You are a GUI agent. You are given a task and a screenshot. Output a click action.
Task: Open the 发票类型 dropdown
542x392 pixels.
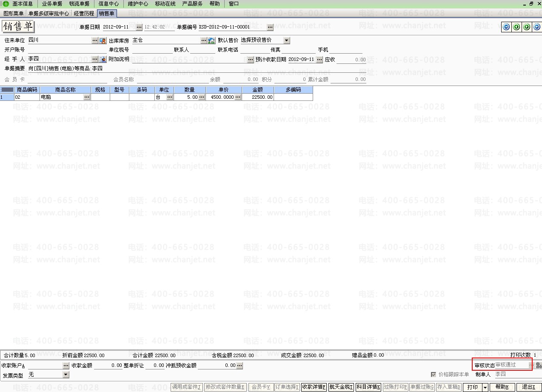tap(66, 375)
